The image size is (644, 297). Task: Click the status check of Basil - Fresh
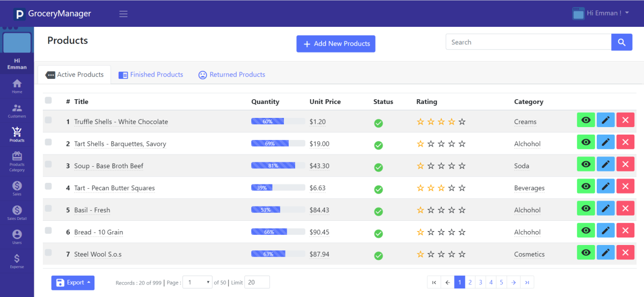[378, 212]
